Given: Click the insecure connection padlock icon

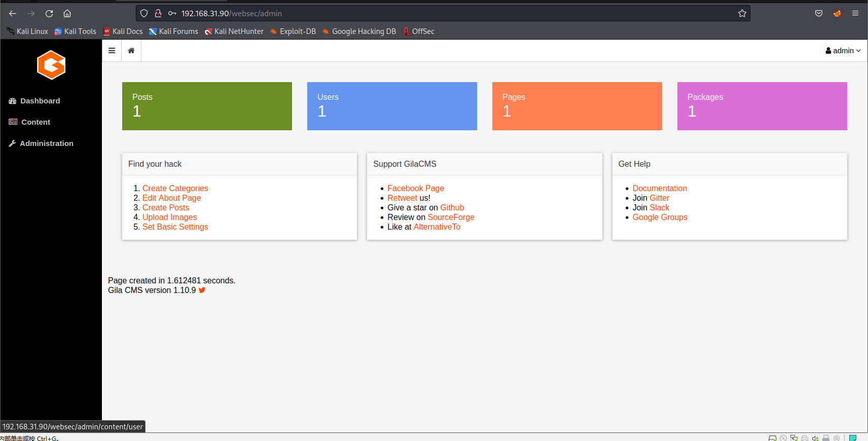Looking at the screenshot, I should [158, 14].
